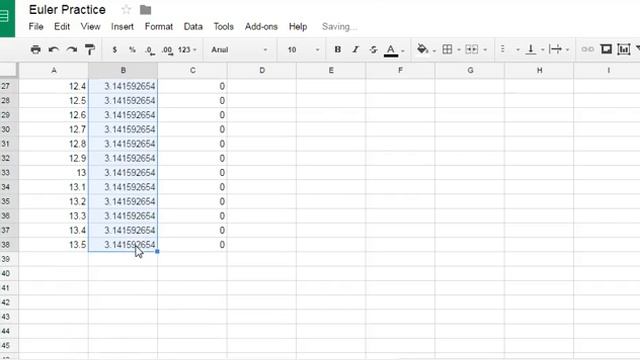Click cell with value 12.9
640x360 pixels.
point(53,158)
